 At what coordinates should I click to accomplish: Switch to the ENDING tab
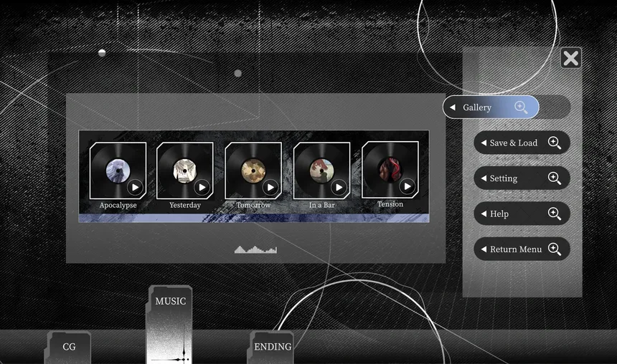click(271, 347)
